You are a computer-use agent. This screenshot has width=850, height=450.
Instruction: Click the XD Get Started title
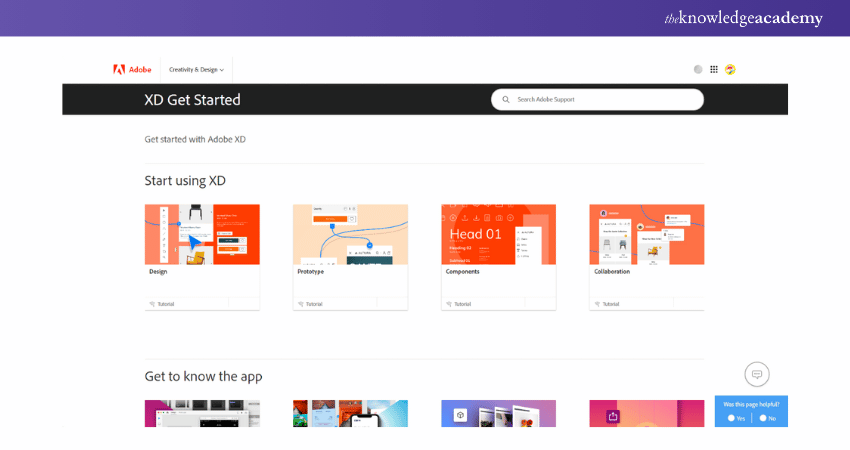[x=192, y=100]
